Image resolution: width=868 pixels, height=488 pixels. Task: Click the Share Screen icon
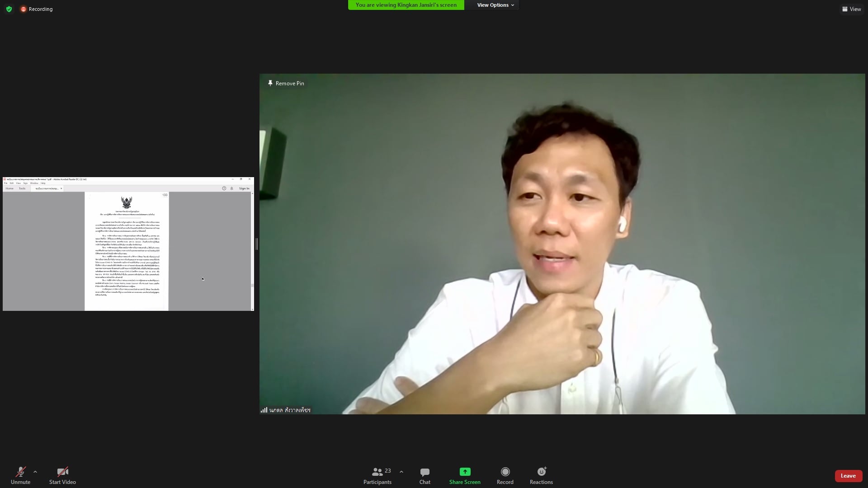(x=465, y=472)
